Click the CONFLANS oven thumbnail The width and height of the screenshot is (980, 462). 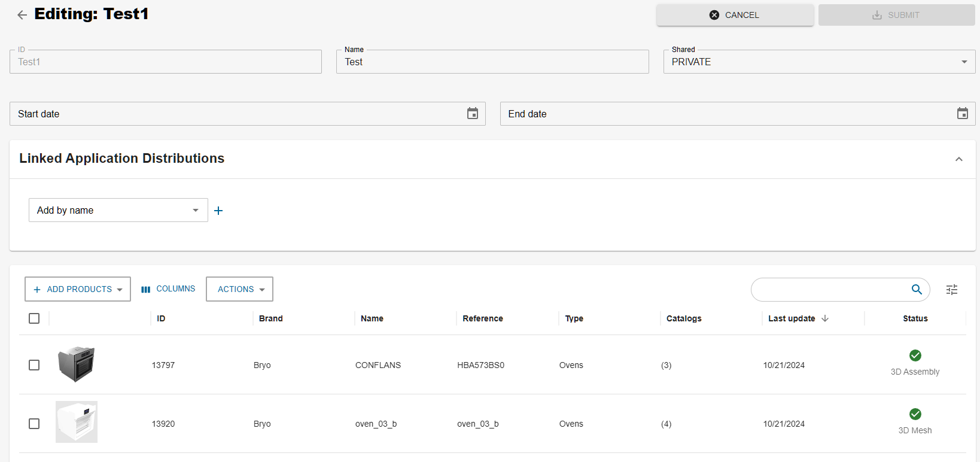76,364
